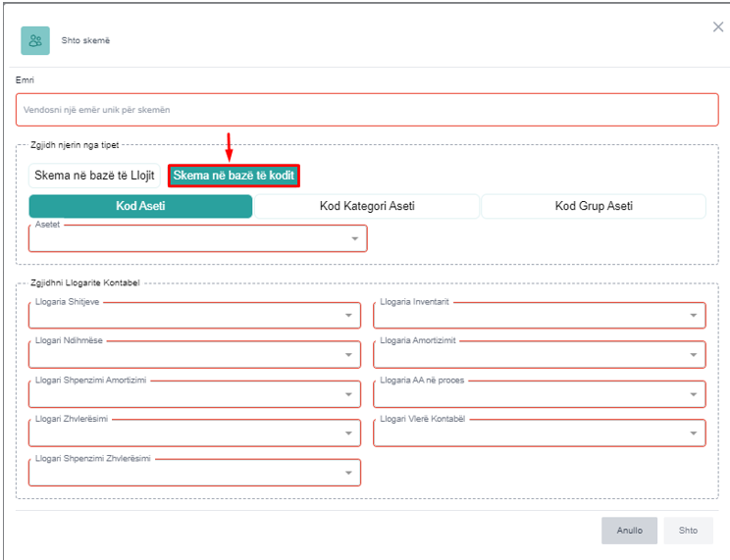Image resolution: width=730 pixels, height=560 pixels.
Task: Select Skema në bazë të Llojit option
Action: (x=95, y=176)
